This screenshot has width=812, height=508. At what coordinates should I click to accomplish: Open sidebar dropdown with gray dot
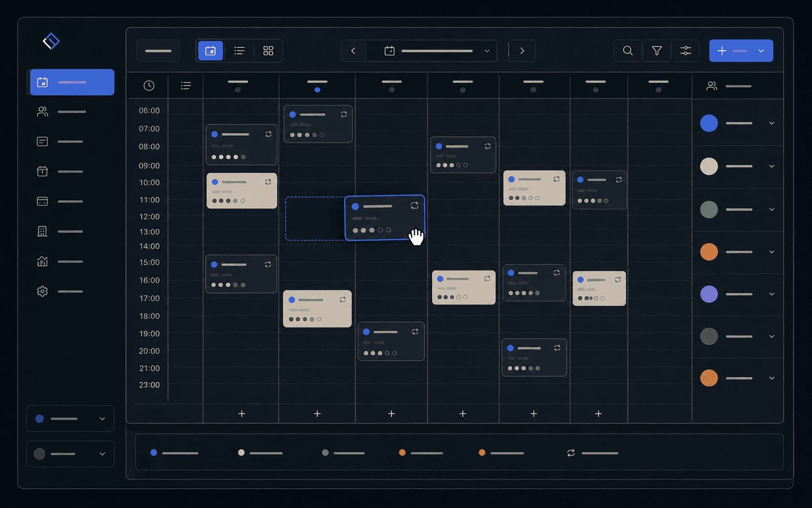coord(70,454)
